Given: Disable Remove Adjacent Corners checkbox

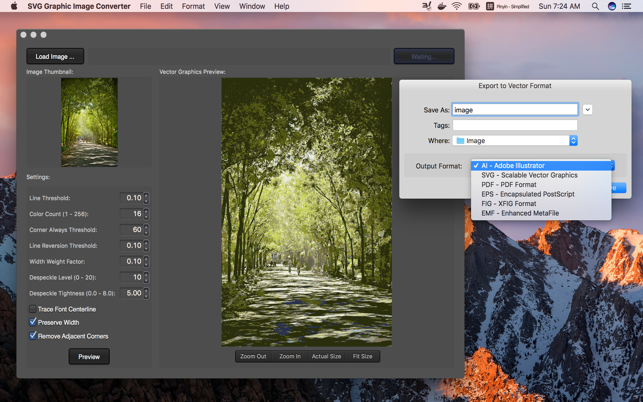Looking at the screenshot, I should point(33,336).
